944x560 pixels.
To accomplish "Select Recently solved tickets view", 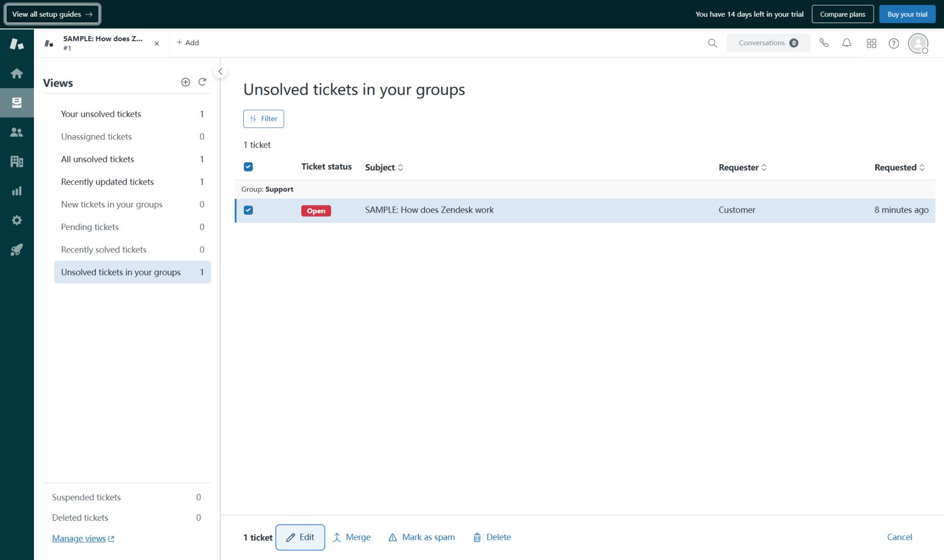I will [x=132, y=250].
